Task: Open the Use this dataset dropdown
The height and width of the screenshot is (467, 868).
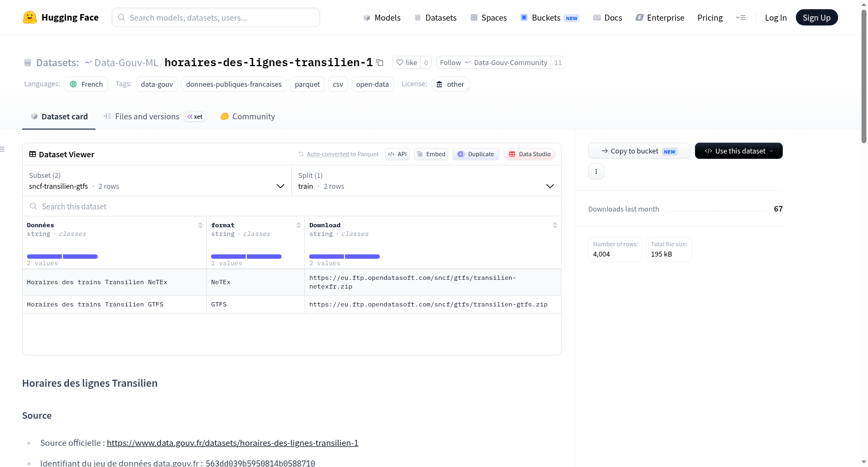Action: coord(738,151)
